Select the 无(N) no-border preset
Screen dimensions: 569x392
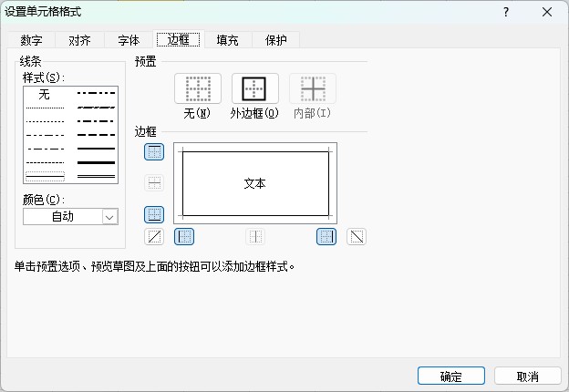click(x=198, y=88)
